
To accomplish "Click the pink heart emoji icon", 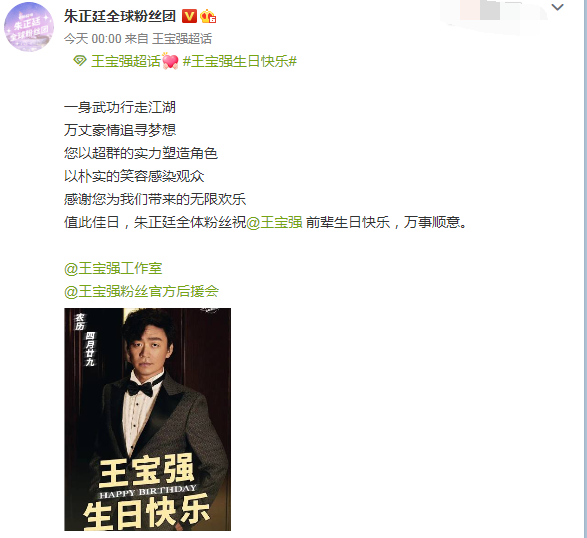I will click(x=170, y=61).
